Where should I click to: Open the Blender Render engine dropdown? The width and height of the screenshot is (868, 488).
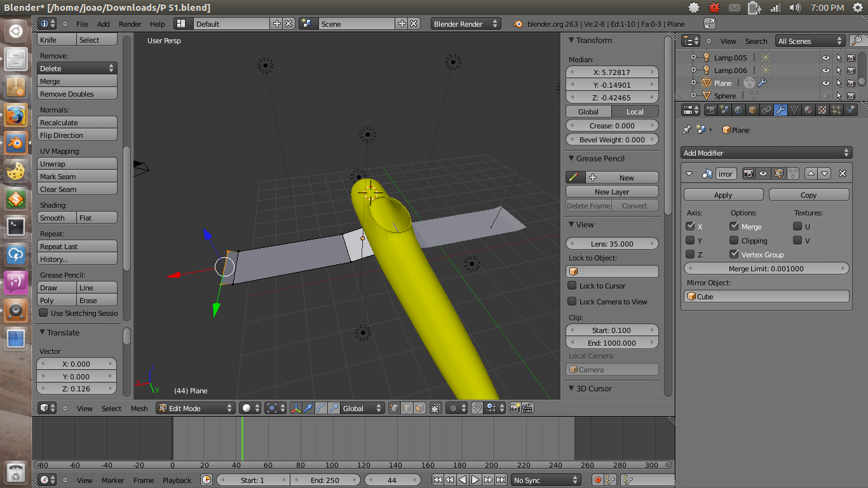466,24
